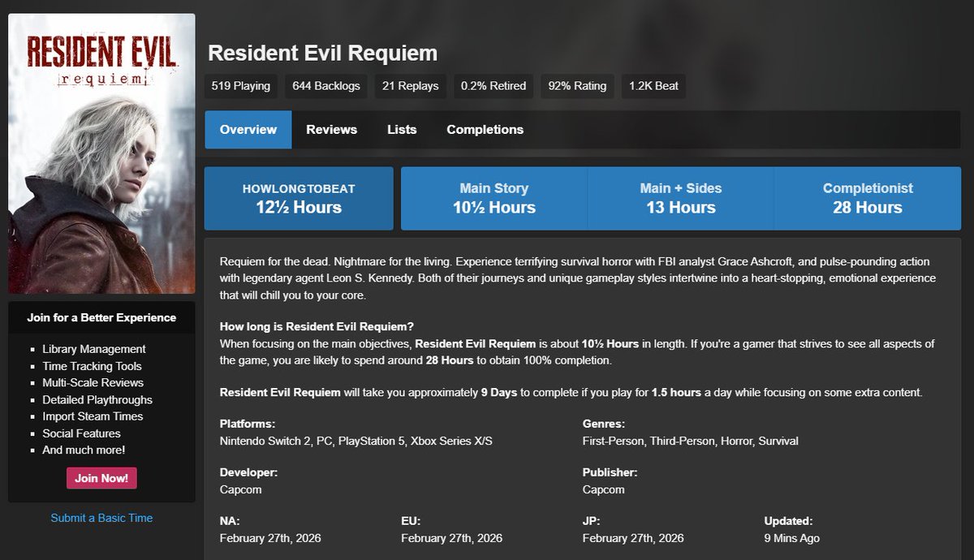This screenshot has height=560, width=974.
Task: Select the 644 Backlogs stat badge
Action: 326,86
